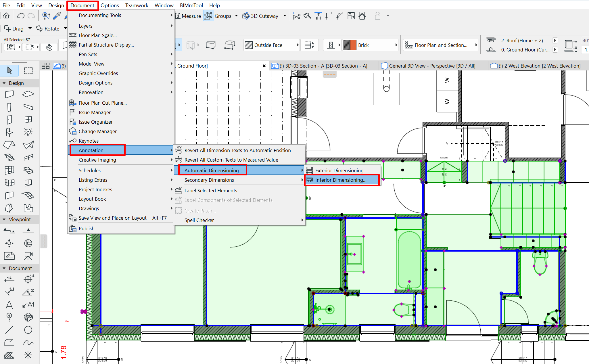Viewport: 589px width, 364px height.
Task: Open the 3D Cutaway dropdown arrow
Action: tap(285, 16)
